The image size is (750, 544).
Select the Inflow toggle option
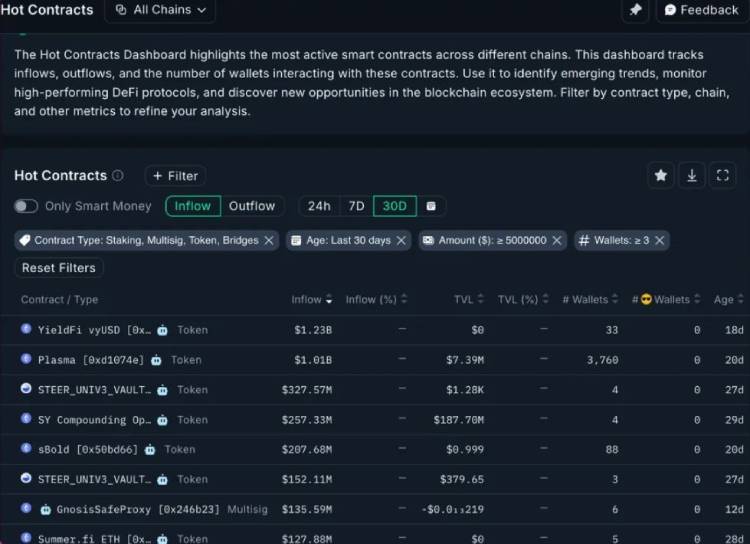tap(193, 206)
